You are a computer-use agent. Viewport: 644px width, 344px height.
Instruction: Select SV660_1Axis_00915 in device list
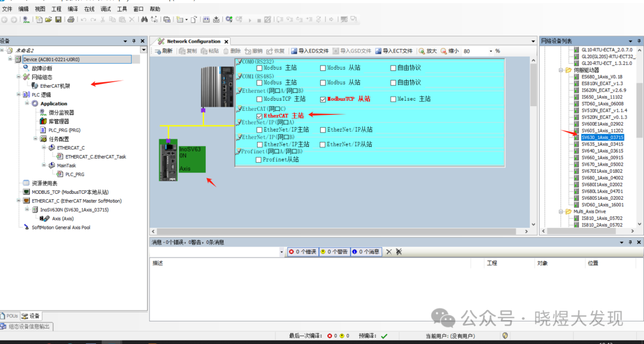pos(602,157)
